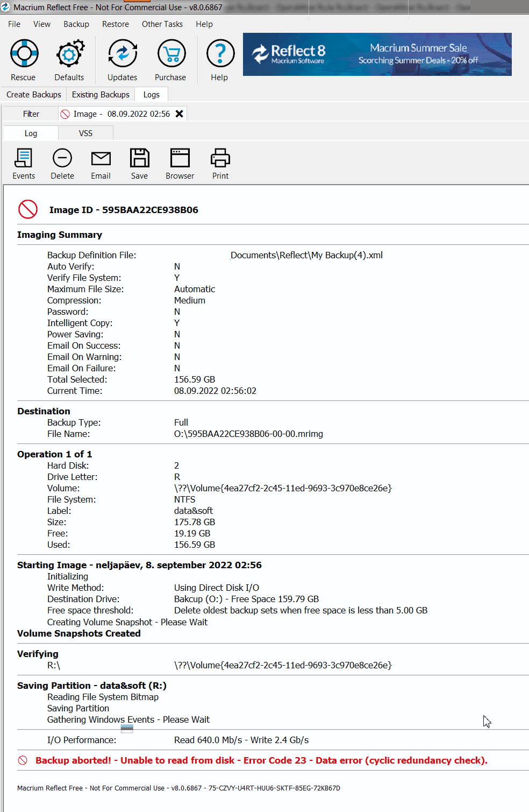Open the File menu
529x812 pixels.
(x=15, y=24)
